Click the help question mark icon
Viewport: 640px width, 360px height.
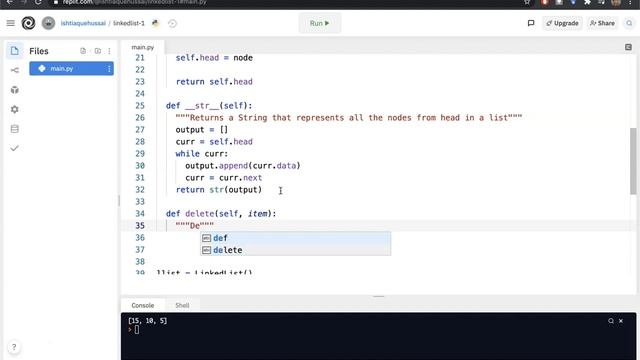(14, 347)
